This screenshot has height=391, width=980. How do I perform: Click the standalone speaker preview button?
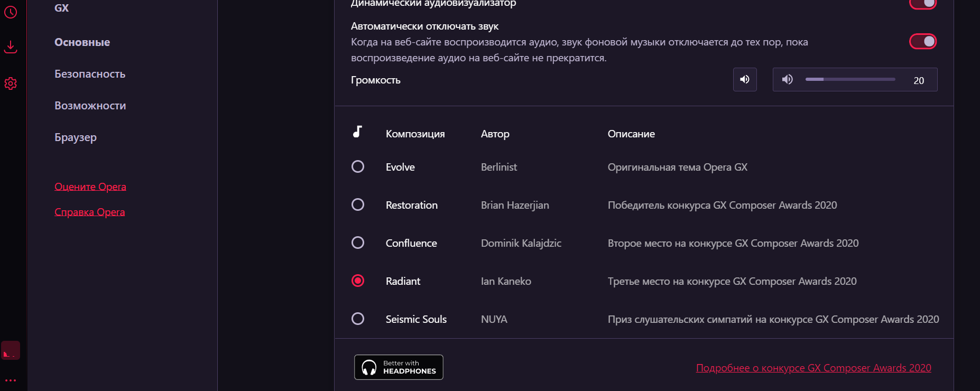click(x=745, y=79)
